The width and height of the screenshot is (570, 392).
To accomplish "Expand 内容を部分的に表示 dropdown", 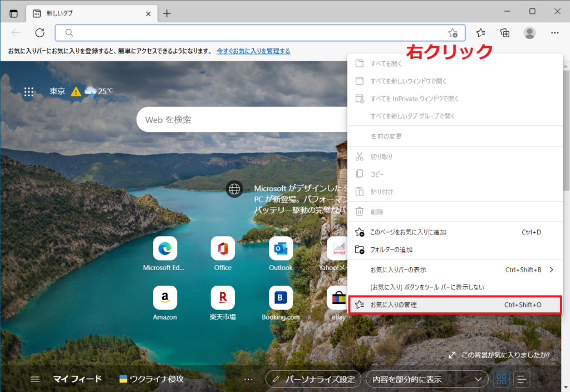I will click(426, 379).
